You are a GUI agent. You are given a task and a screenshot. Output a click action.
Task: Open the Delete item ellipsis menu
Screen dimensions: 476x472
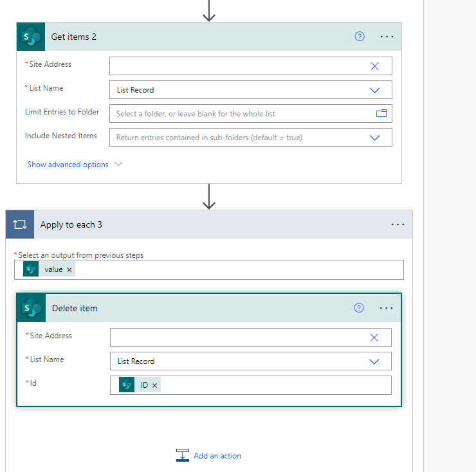click(386, 308)
